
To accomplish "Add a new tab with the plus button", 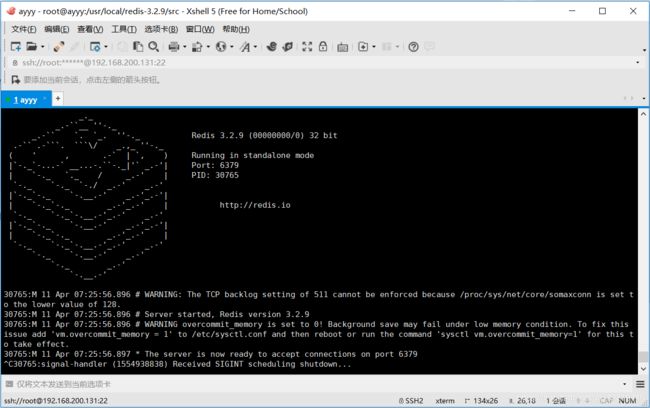I will click(58, 99).
